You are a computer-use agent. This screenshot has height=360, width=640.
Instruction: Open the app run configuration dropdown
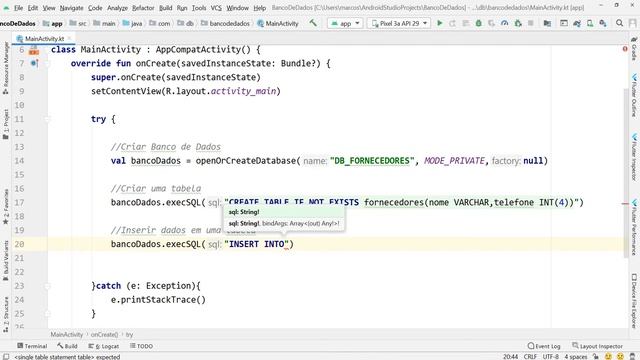click(345, 23)
